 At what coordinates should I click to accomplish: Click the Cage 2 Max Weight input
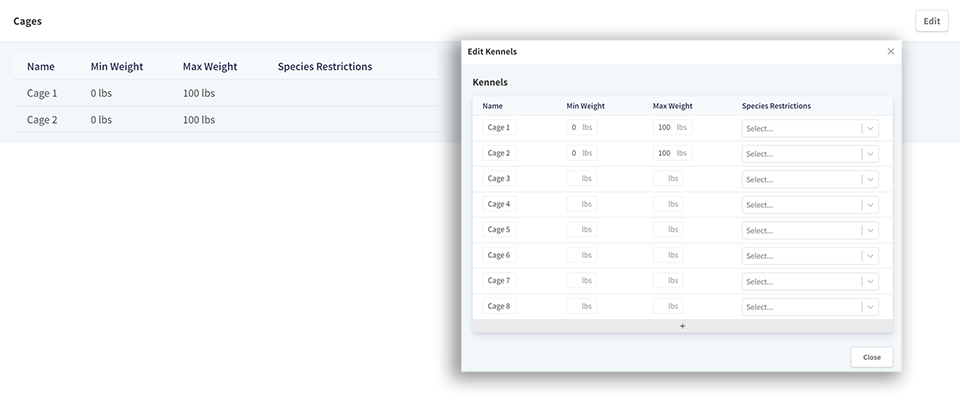point(672,153)
